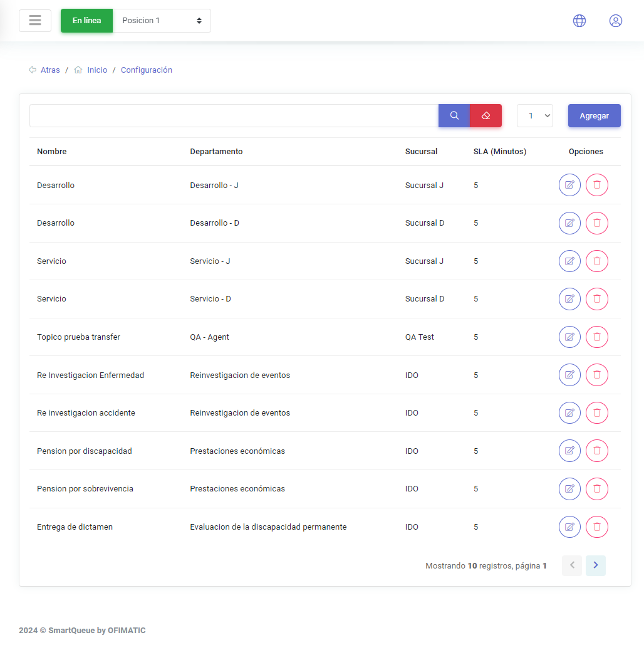This screenshot has width=644, height=645.
Task: Click the globe language icon
Action: (x=579, y=21)
